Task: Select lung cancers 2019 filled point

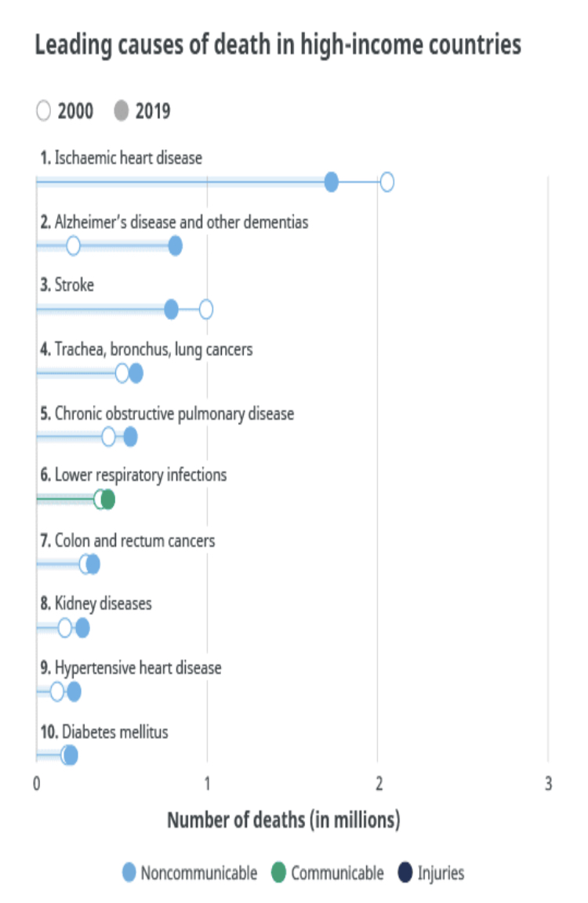Action: coord(136,373)
